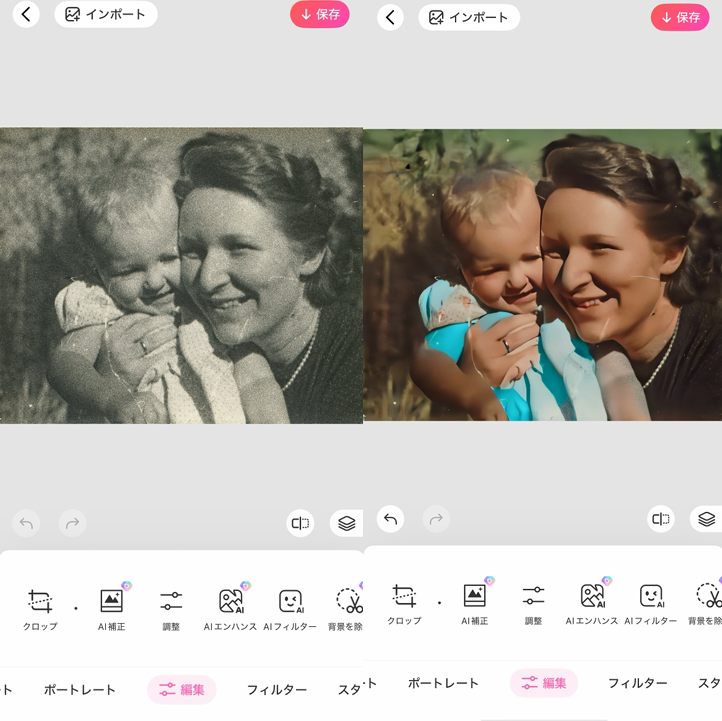
Task: Tap the colorized photo in right panel
Action: click(x=542, y=275)
